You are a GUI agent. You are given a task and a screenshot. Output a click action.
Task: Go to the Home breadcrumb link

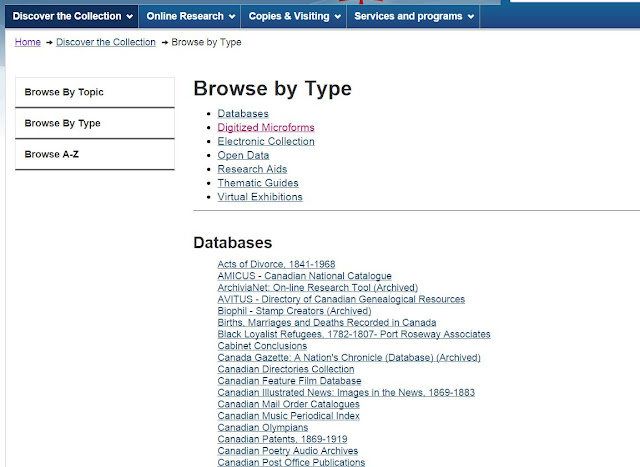point(28,42)
